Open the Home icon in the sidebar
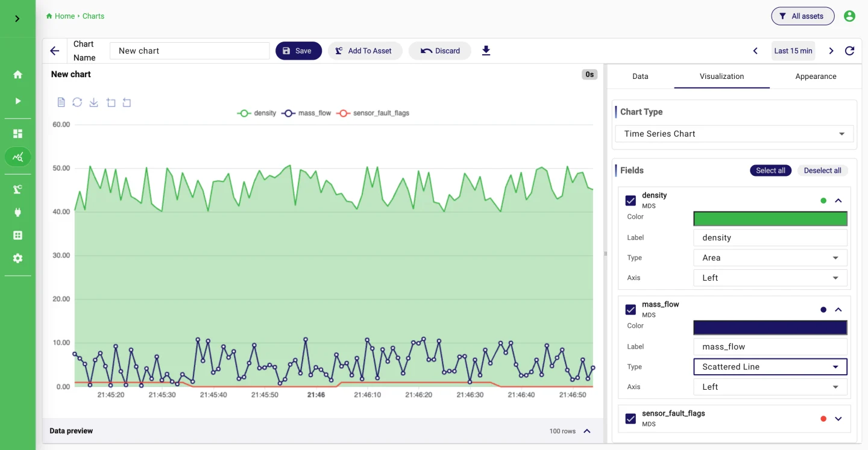This screenshot has width=868, height=450. point(17,75)
